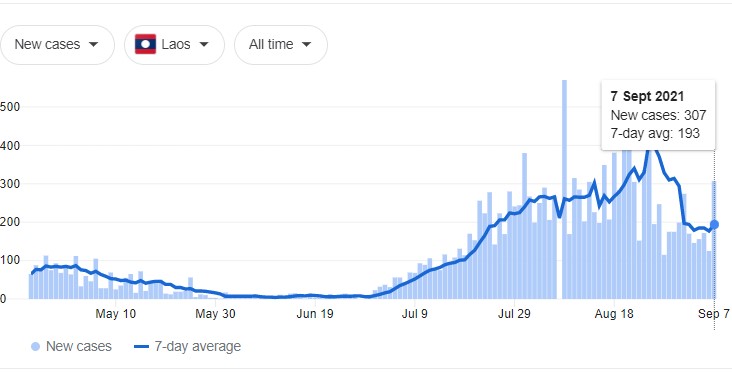Select the highlighted Sept 7 data point

714,225
